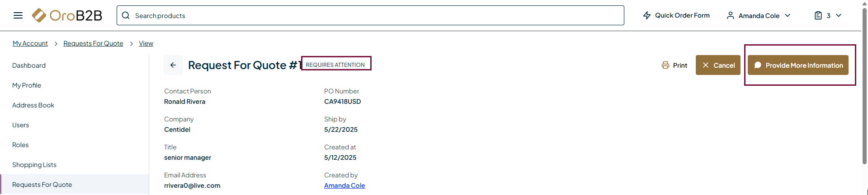Click the Provide More Information button

798,65
